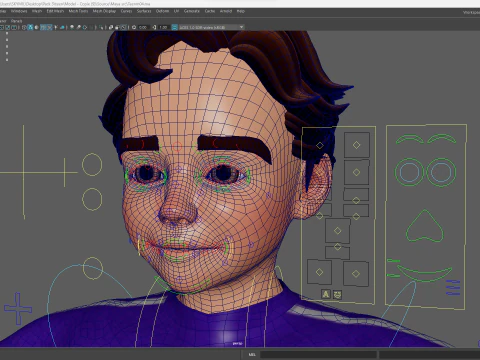The width and height of the screenshot is (480, 360).
Task: Open the Edit Mesh menu
Action: [55, 11]
